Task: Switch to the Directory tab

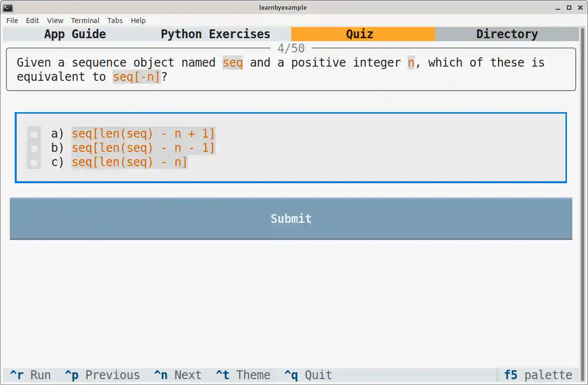Action: (x=507, y=34)
